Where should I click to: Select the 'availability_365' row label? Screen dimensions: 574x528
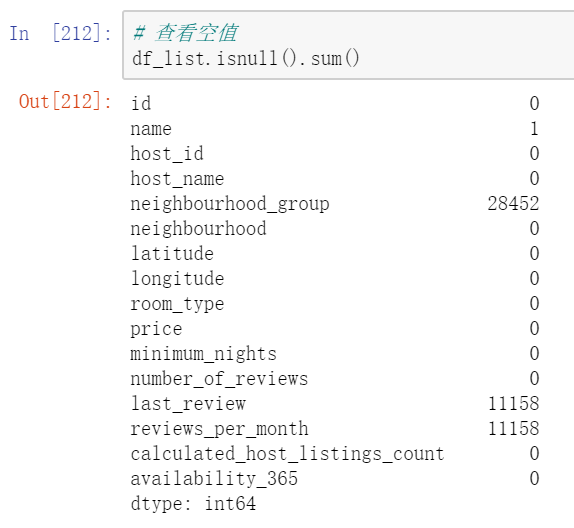pyautogui.click(x=214, y=479)
